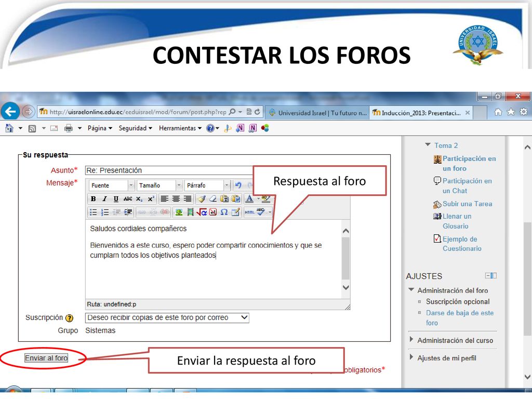Switch to the Universidad Israel browser tab
This screenshot has width=532, height=399.
pos(317,113)
